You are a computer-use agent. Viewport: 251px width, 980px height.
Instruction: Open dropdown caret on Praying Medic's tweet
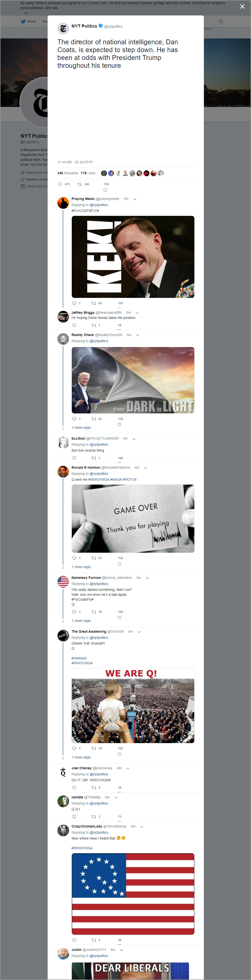(x=135, y=199)
